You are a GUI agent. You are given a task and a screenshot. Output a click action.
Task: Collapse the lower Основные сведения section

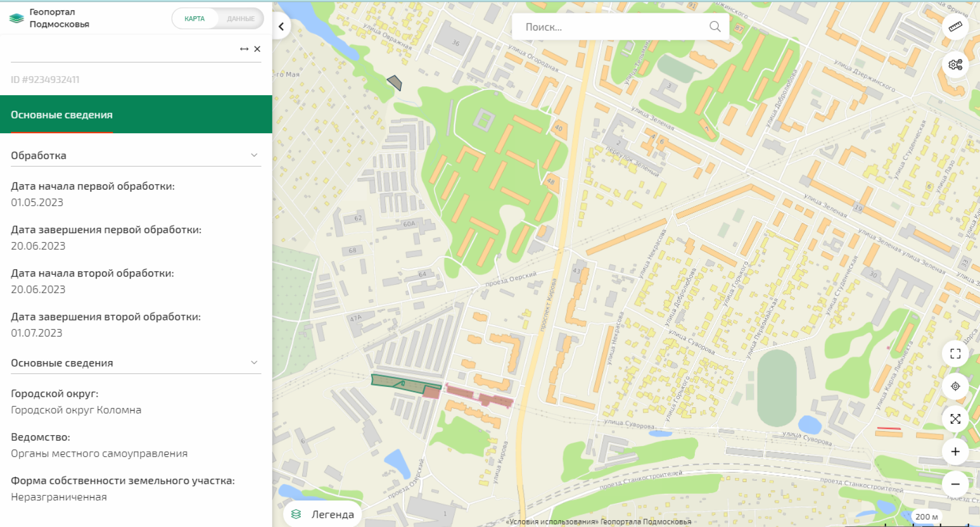[254, 363]
